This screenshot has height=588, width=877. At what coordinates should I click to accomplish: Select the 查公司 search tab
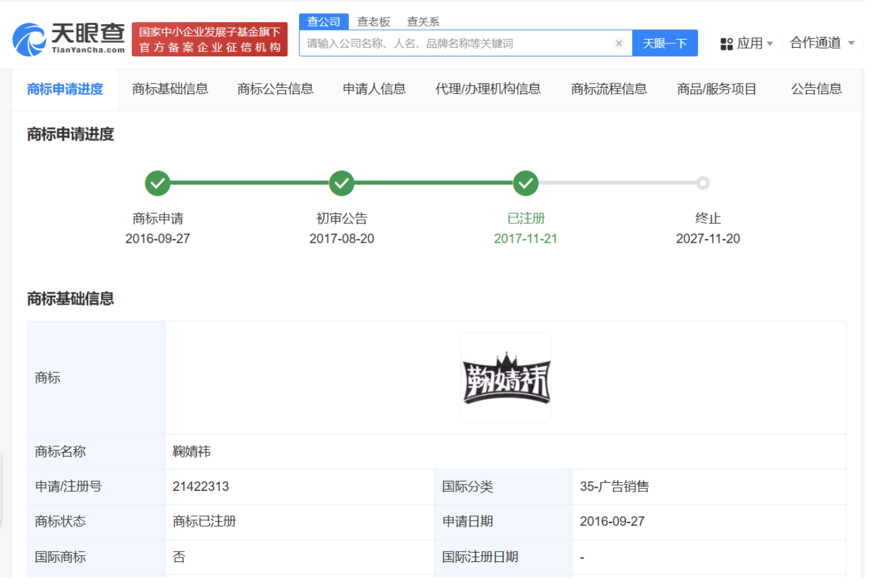coord(323,22)
